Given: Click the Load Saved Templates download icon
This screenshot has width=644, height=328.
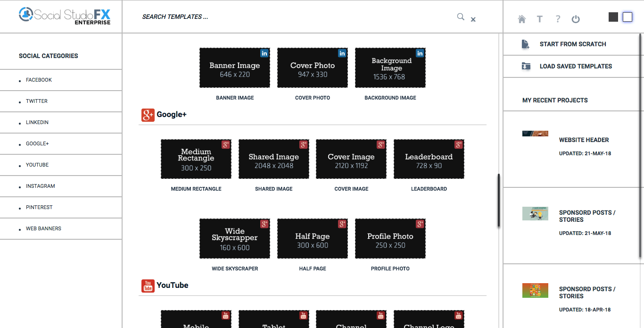Looking at the screenshot, I should pos(526,67).
